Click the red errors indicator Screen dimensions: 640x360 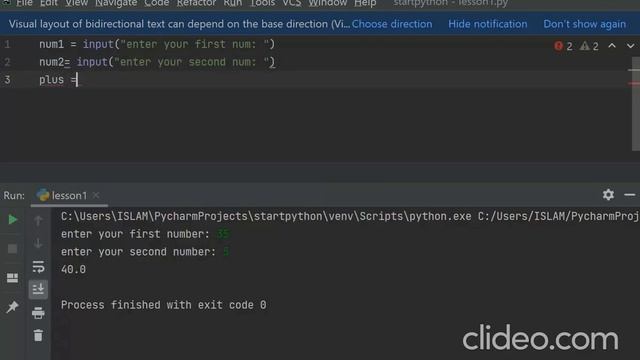(x=563, y=46)
